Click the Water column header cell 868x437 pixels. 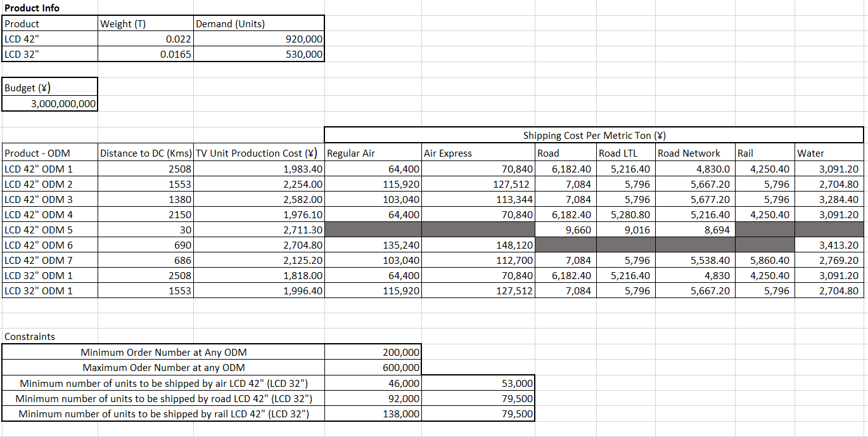tap(808, 153)
